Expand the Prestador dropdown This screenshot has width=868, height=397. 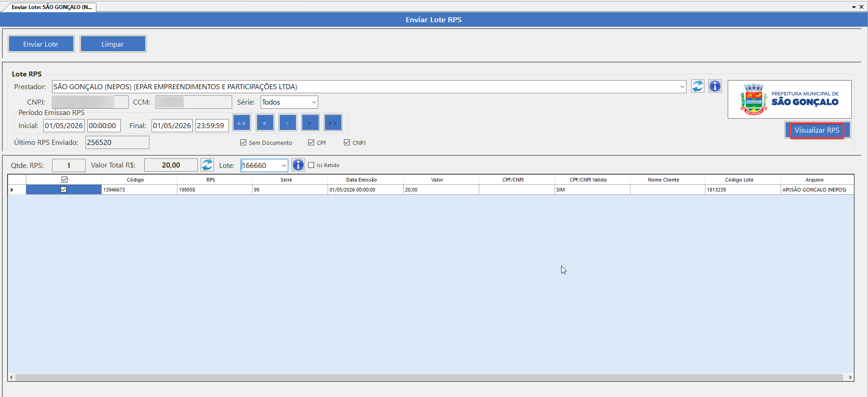click(x=682, y=86)
